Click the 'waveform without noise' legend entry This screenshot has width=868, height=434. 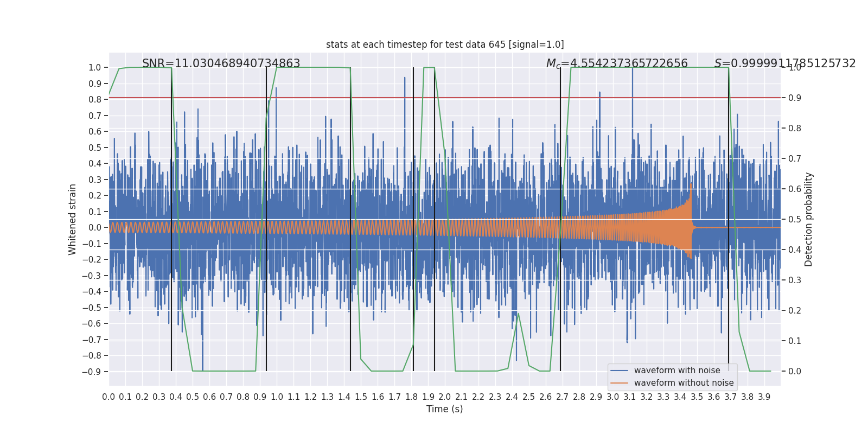coord(684,383)
